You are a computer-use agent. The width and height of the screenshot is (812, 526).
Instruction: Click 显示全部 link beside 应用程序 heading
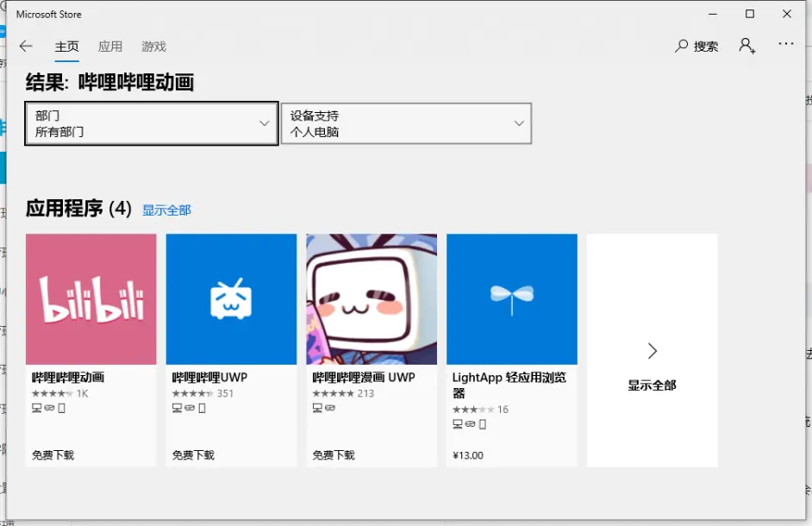166,210
